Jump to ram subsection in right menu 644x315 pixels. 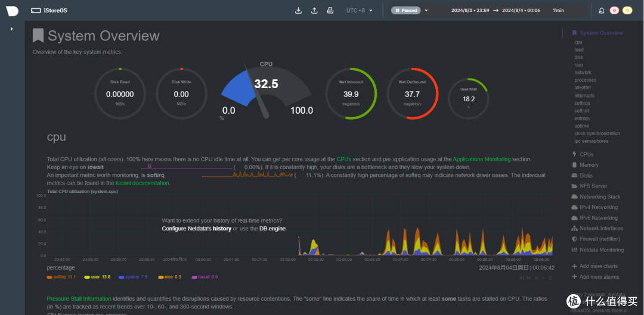pos(578,65)
